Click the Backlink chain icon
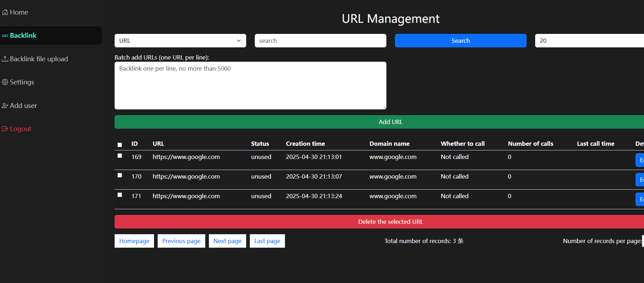The height and width of the screenshot is (283, 644). (5, 36)
